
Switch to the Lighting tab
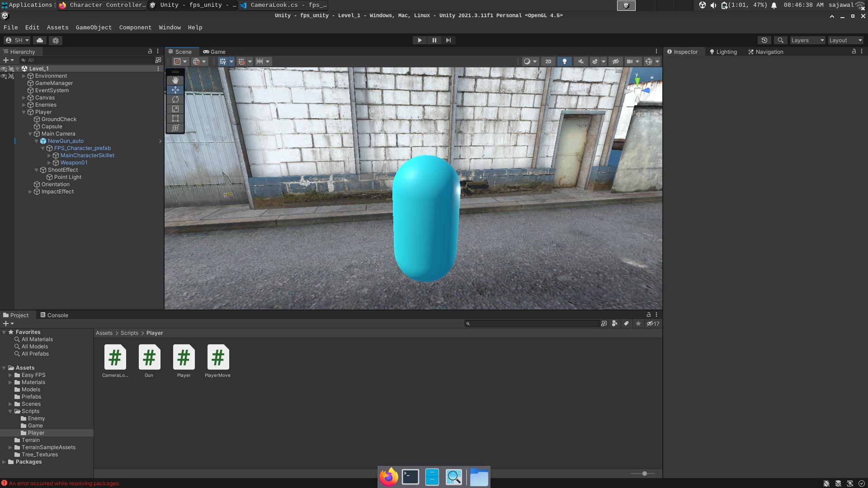click(x=723, y=52)
